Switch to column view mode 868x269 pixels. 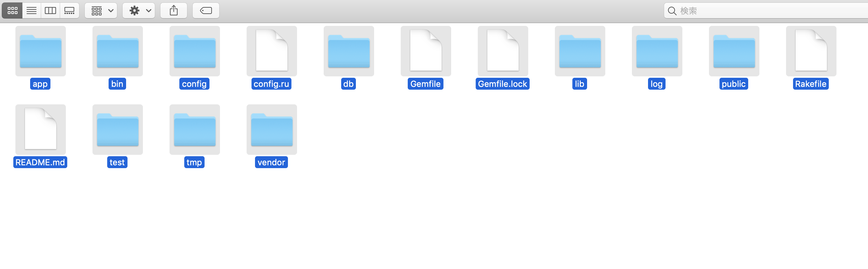pyautogui.click(x=50, y=11)
